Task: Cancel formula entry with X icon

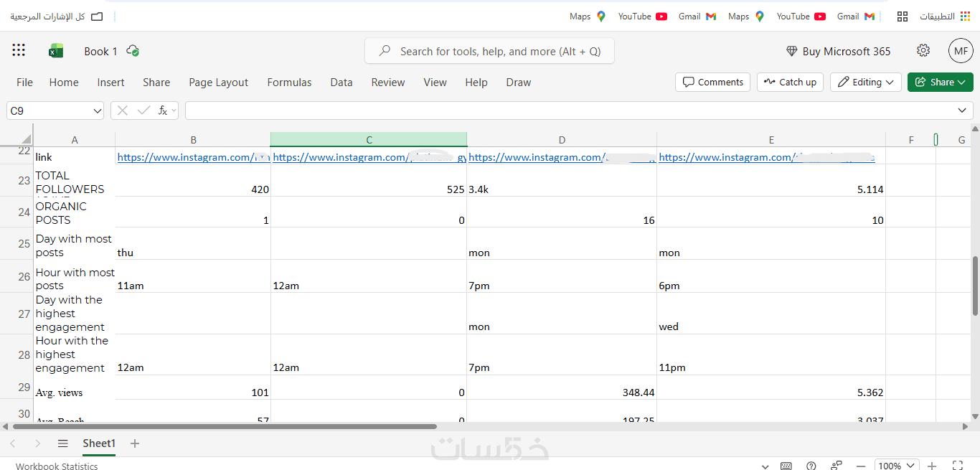Action: pyautogui.click(x=123, y=111)
